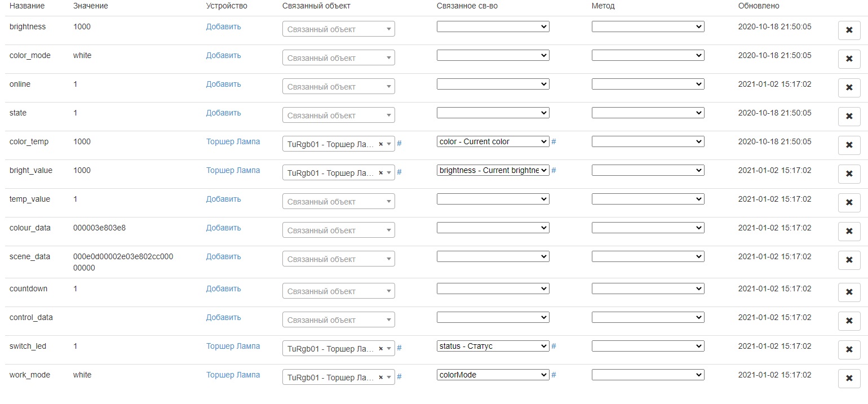Click 'Добавить' link in countdown row
This screenshot has width=868, height=404.
tap(223, 288)
